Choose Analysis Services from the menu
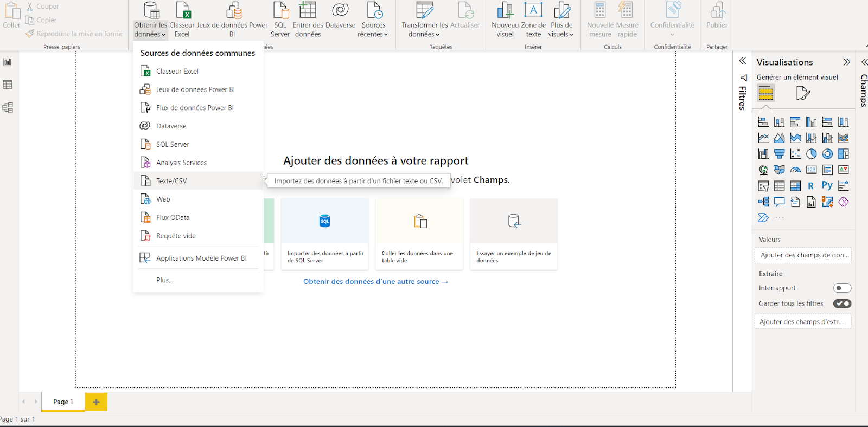Screen dimensions: 868x427 pos(198,163)
